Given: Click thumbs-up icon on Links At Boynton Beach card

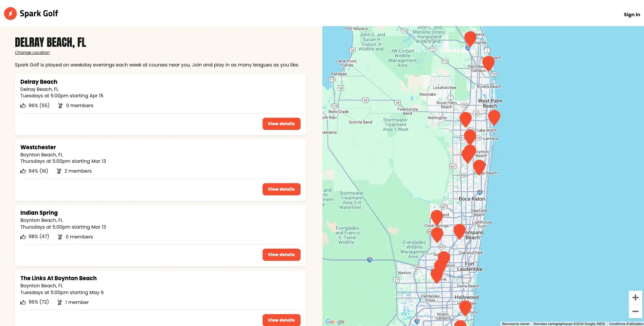Looking at the screenshot, I should [x=23, y=302].
